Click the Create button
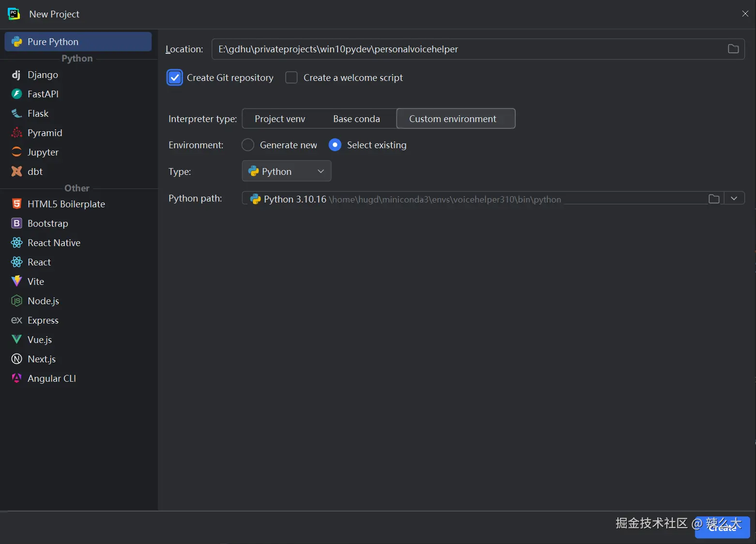This screenshot has height=544, width=756. 722,528
